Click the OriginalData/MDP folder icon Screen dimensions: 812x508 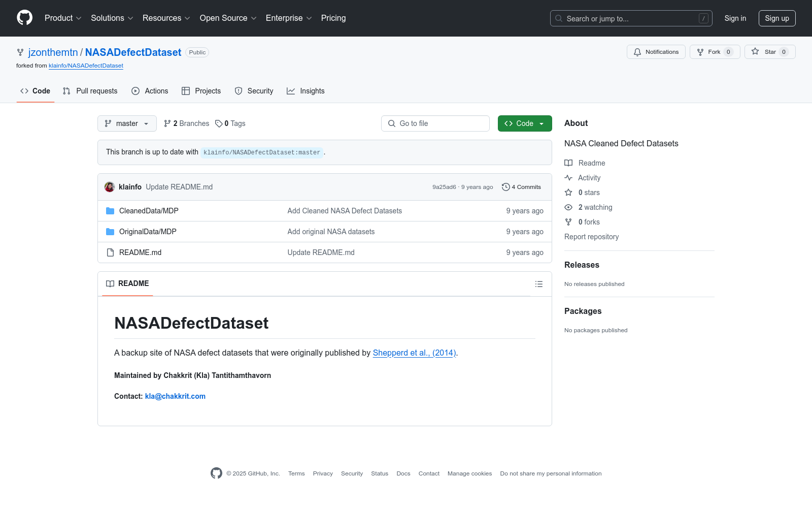click(110, 232)
